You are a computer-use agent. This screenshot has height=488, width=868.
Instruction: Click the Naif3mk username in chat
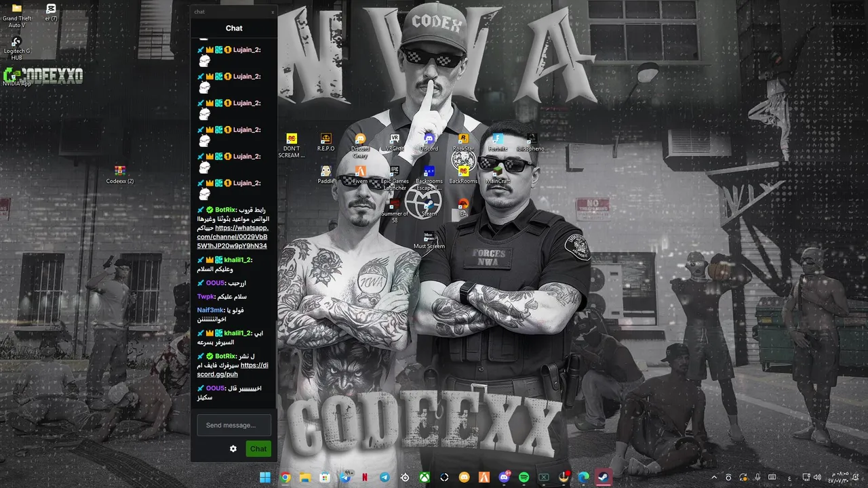(x=211, y=310)
